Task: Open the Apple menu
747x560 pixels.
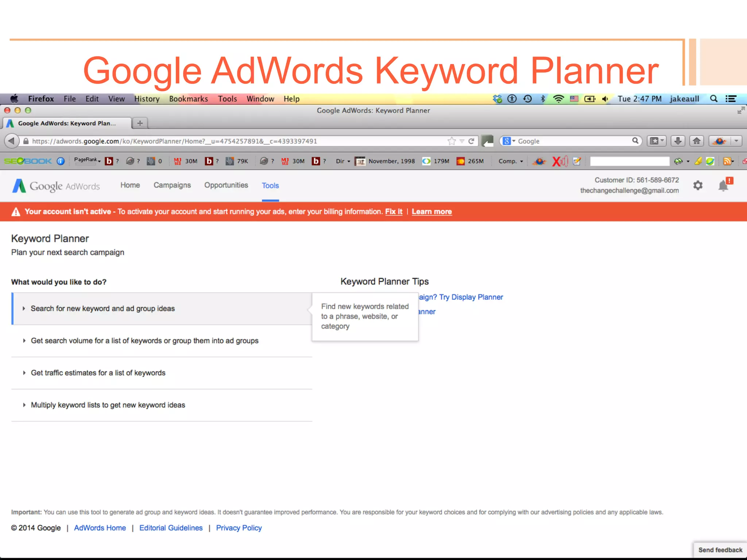Action: pos(14,98)
